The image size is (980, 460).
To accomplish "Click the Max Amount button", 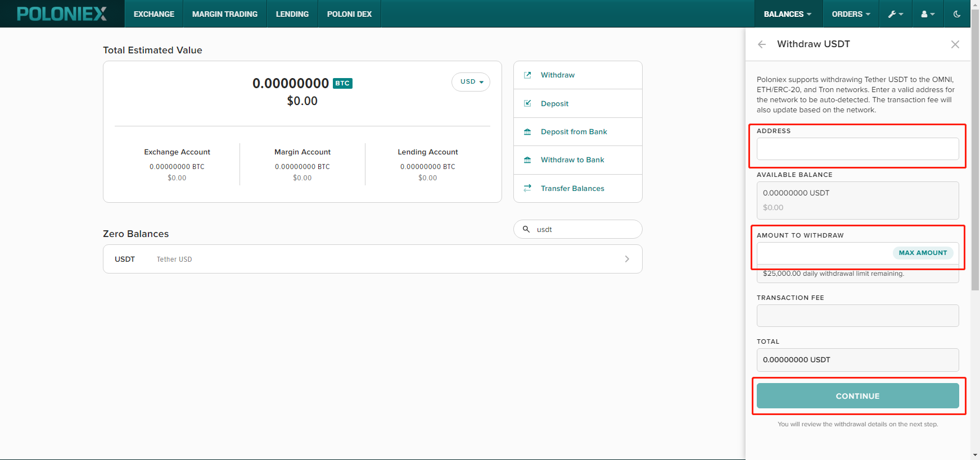I will 923,253.
